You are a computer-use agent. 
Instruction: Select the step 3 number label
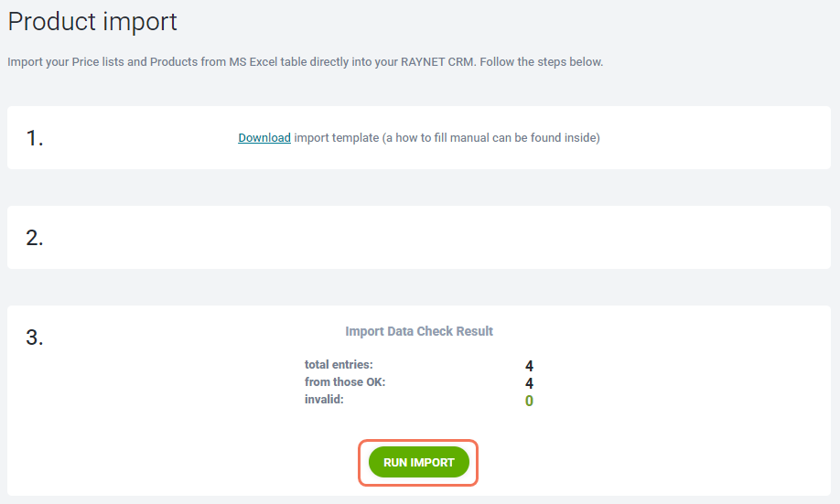(35, 338)
